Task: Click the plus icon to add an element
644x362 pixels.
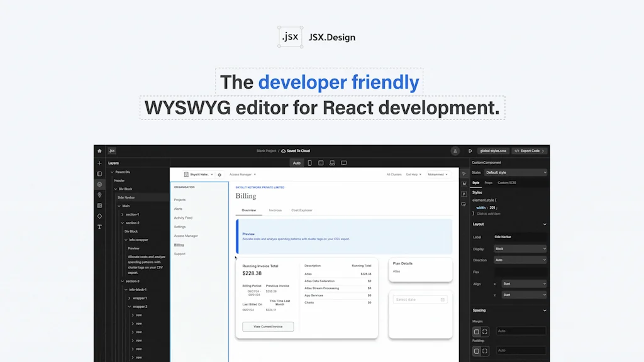Action: (99, 162)
